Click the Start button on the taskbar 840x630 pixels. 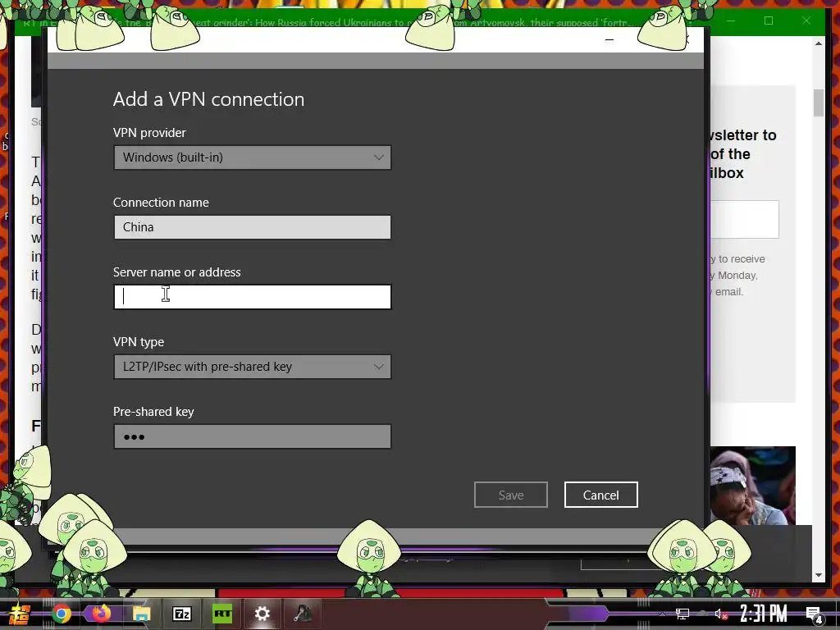click(x=19, y=614)
